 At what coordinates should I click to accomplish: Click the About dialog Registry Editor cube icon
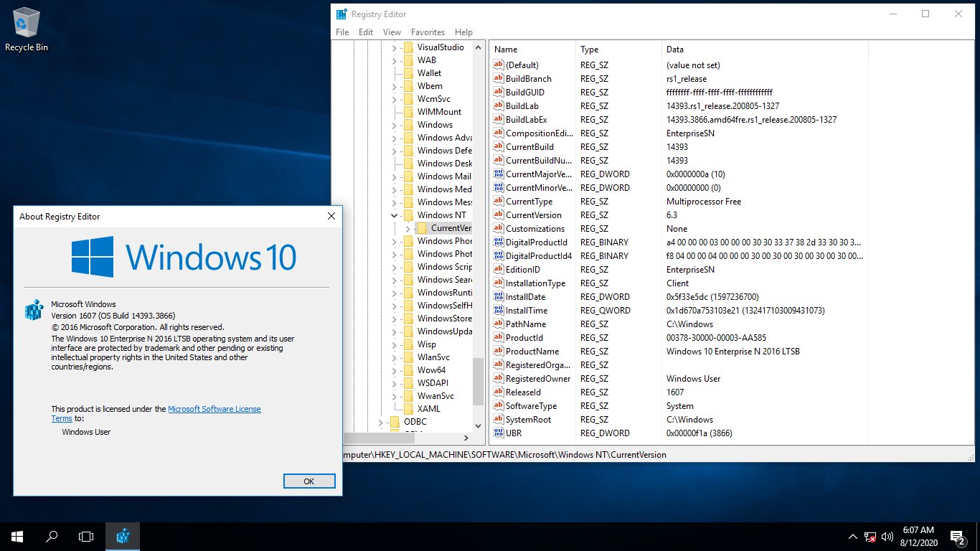[34, 310]
